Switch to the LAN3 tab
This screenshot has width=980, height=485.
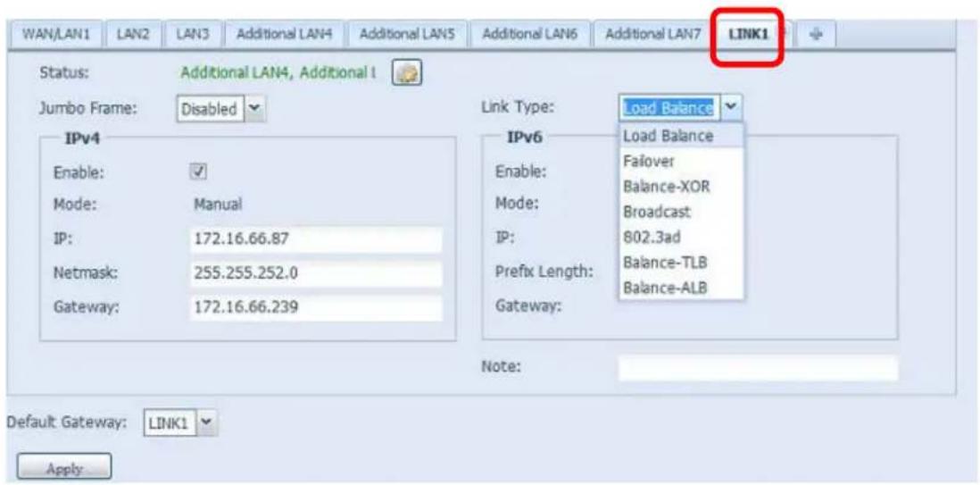point(192,37)
